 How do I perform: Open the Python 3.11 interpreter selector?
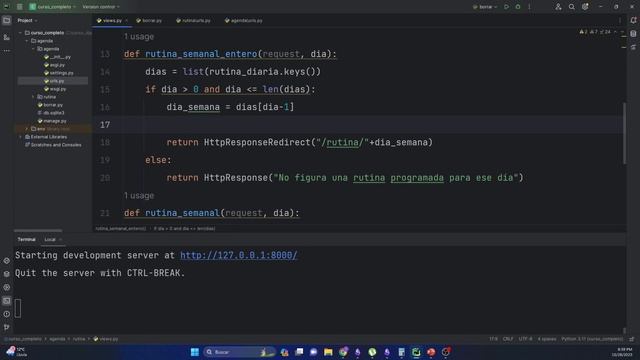click(x=592, y=339)
